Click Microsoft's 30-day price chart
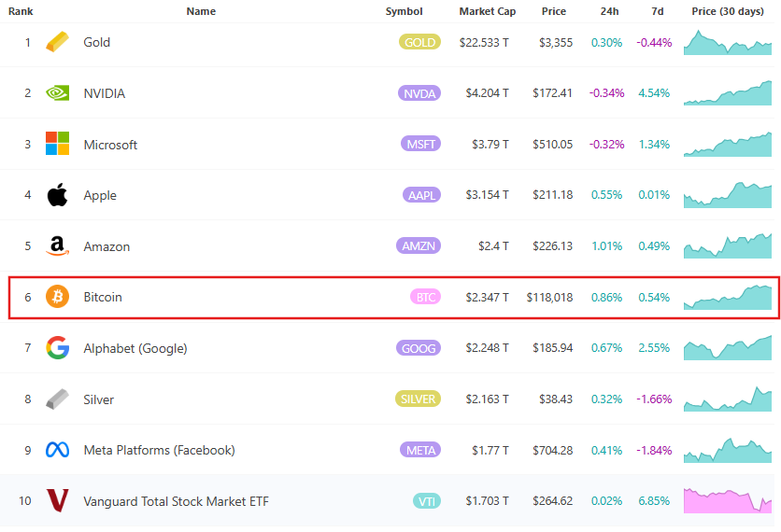 (x=728, y=144)
